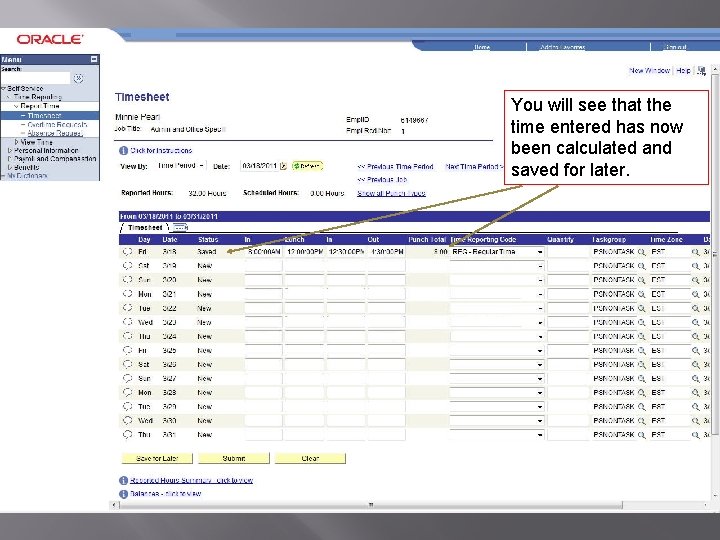Click the menu search go icon
The height and width of the screenshot is (540, 720).
pyautogui.click(x=79, y=78)
